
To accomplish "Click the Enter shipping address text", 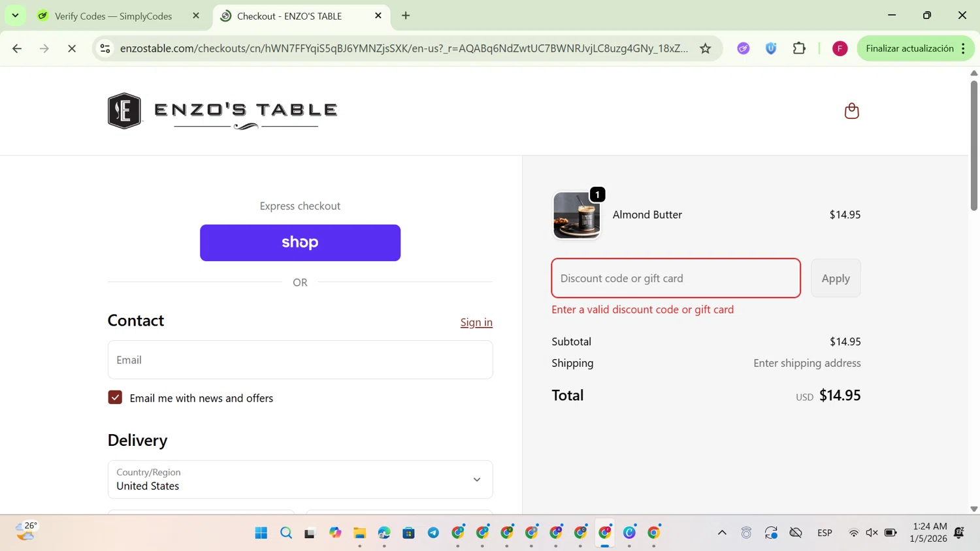I will 807,363.
